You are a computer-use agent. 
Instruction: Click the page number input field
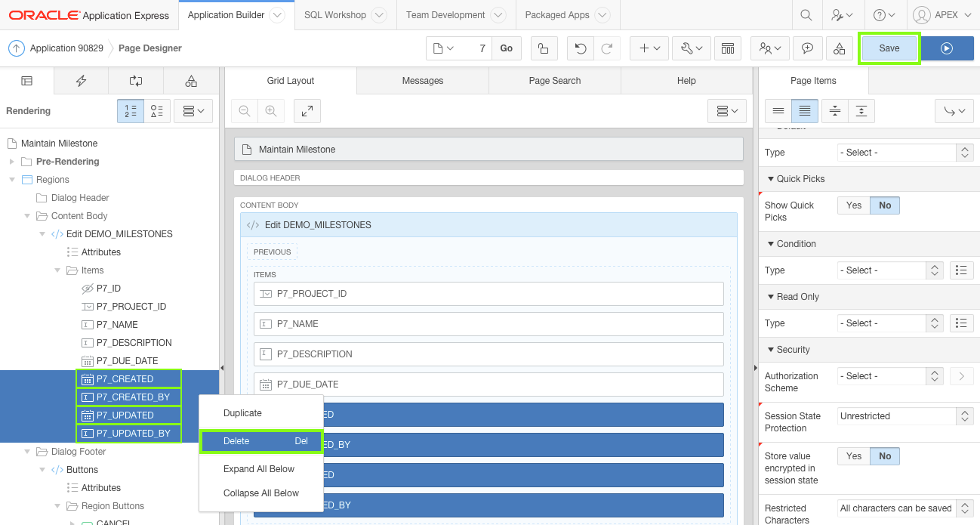[x=477, y=48]
